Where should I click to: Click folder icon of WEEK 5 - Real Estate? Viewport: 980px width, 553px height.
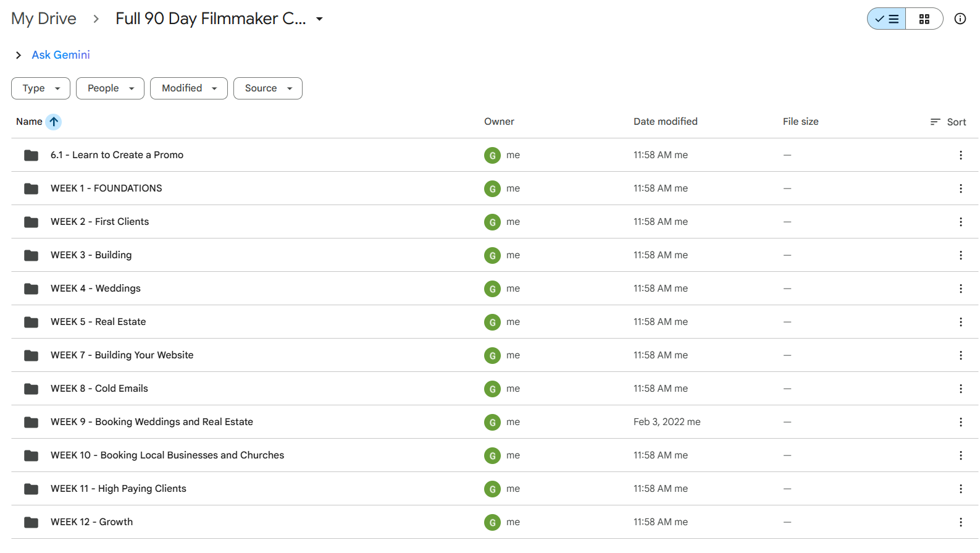[31, 322]
